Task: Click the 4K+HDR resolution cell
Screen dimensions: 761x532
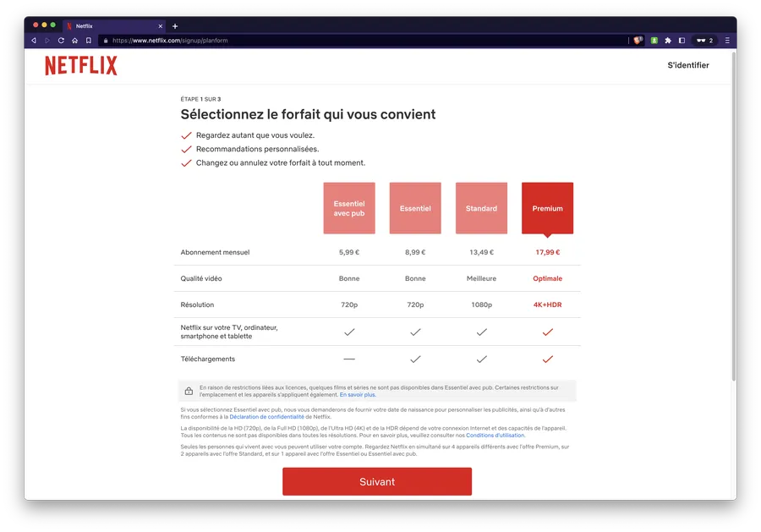Action: point(547,304)
